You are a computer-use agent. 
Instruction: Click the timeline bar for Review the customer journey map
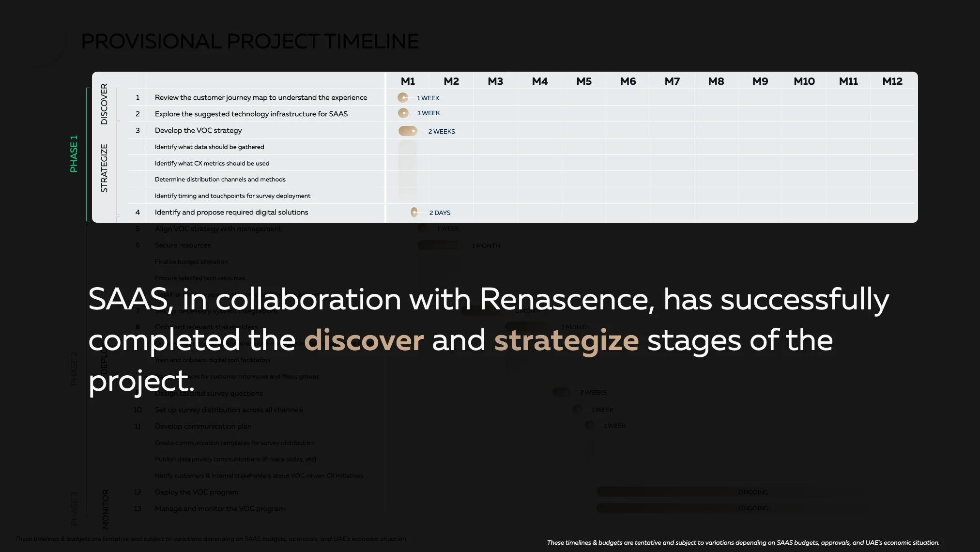(403, 97)
